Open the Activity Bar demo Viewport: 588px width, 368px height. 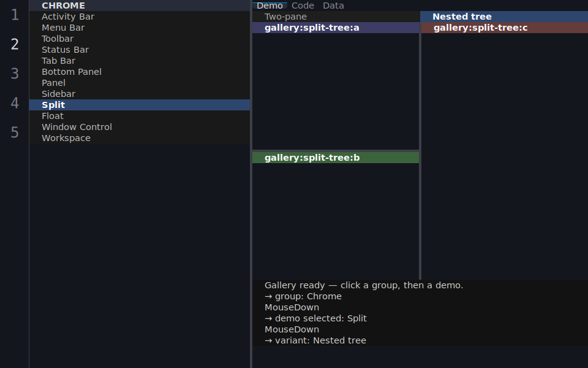(x=140, y=17)
